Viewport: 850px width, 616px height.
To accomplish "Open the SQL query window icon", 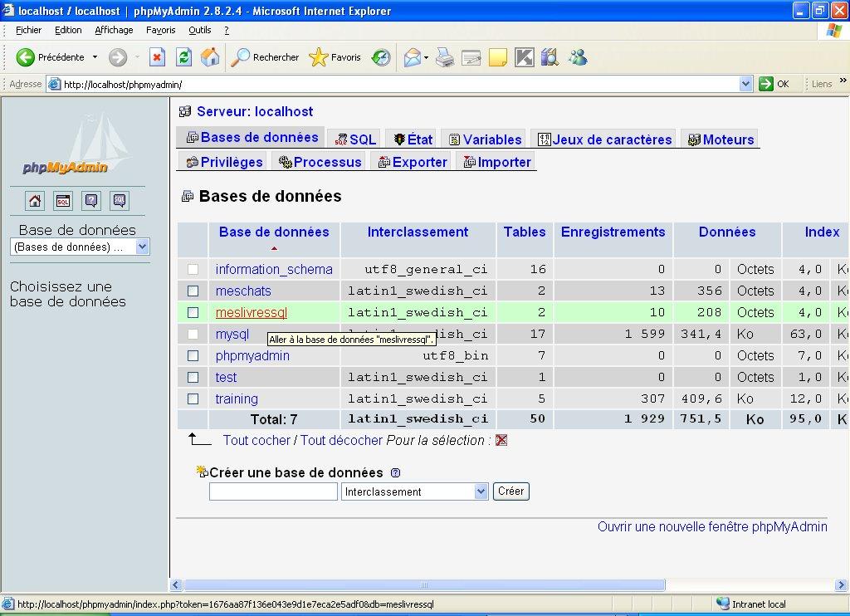I will [x=63, y=200].
